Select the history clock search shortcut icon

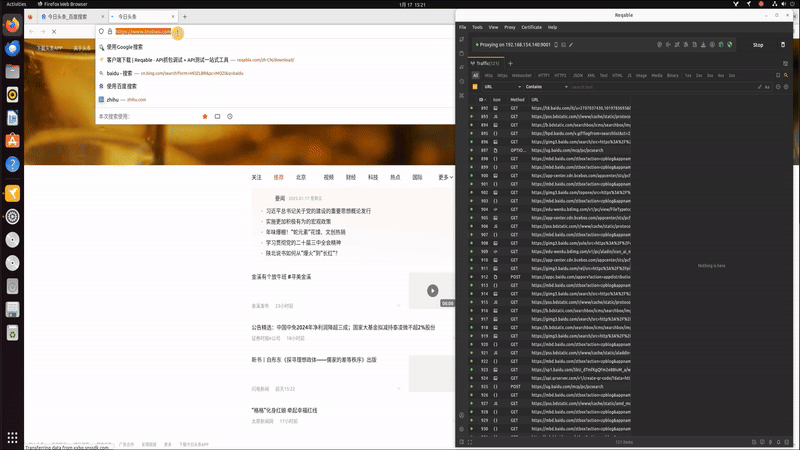230,116
